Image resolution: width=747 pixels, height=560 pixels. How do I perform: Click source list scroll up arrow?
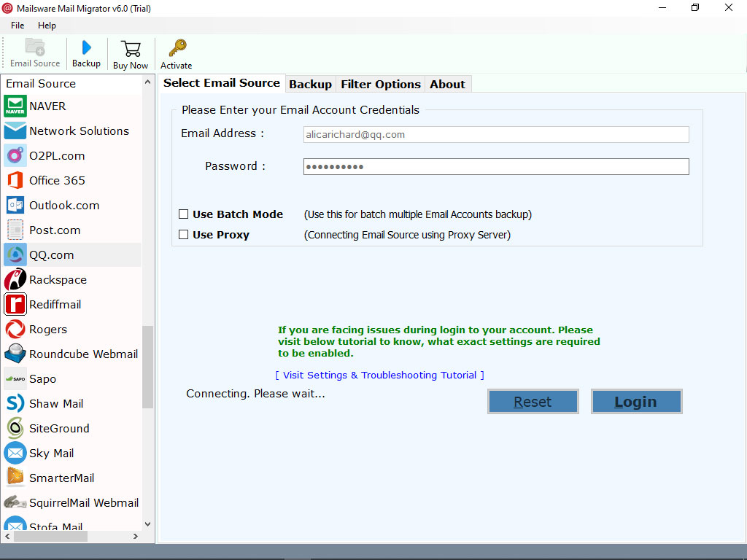coord(147,82)
